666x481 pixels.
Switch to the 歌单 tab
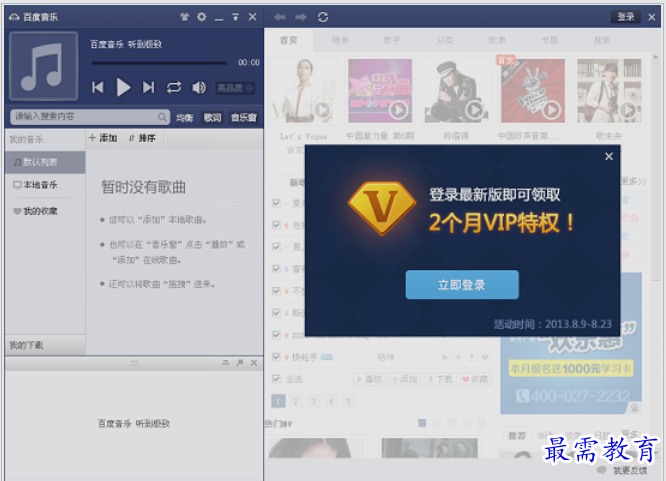tap(497, 40)
